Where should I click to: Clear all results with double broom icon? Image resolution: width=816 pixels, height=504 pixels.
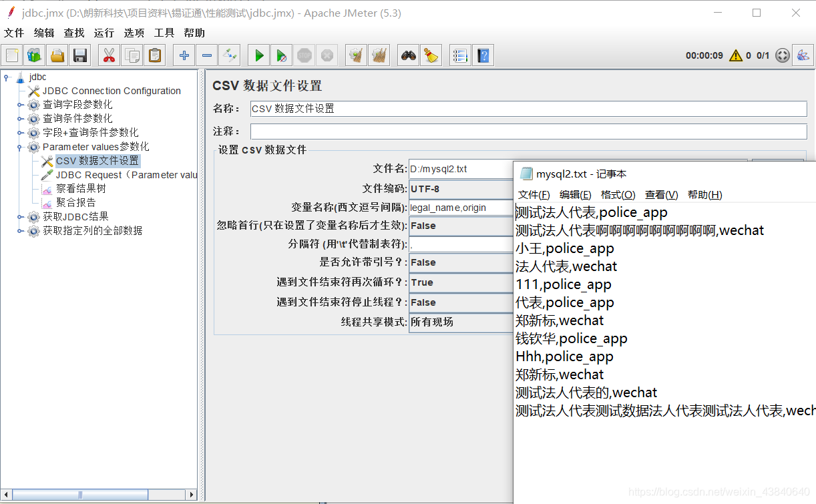point(379,55)
